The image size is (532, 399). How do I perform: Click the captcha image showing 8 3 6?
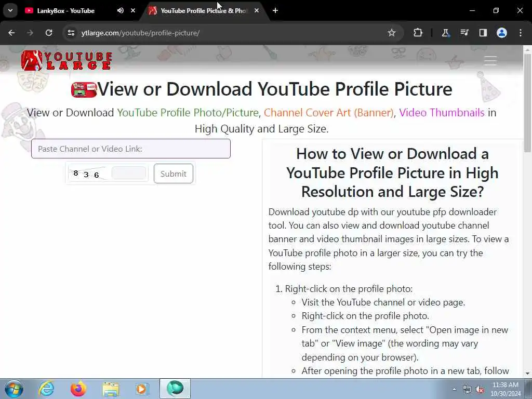tap(88, 174)
